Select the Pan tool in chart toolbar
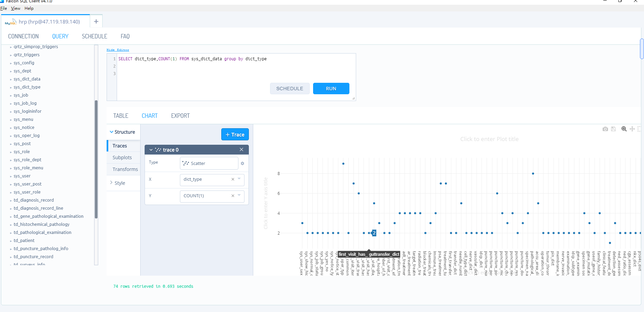The height and width of the screenshot is (312, 644). 632,129
